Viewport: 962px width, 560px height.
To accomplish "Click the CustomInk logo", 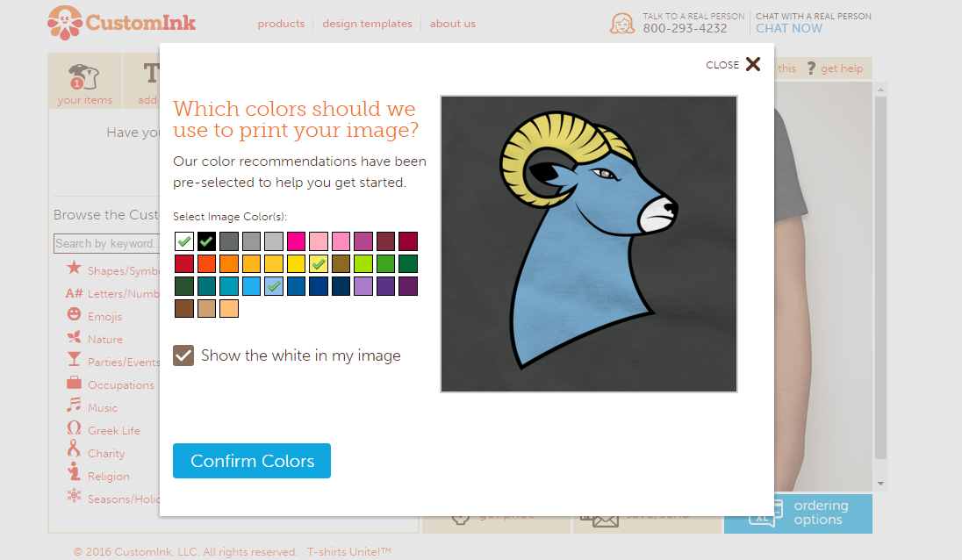I will [122, 22].
